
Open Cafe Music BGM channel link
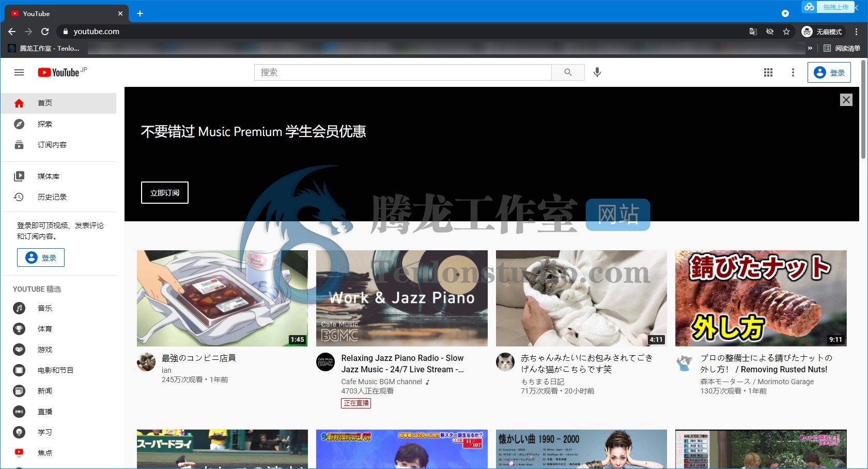point(382,382)
